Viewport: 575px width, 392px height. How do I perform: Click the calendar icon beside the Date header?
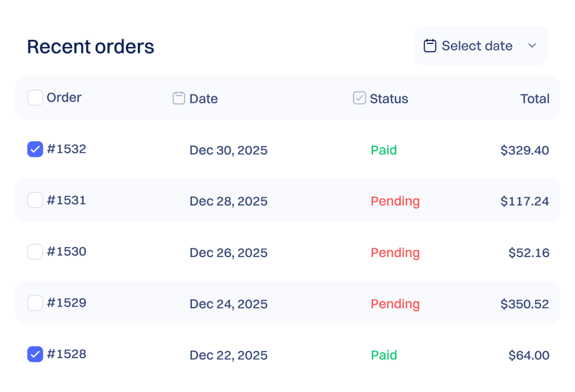(x=179, y=98)
